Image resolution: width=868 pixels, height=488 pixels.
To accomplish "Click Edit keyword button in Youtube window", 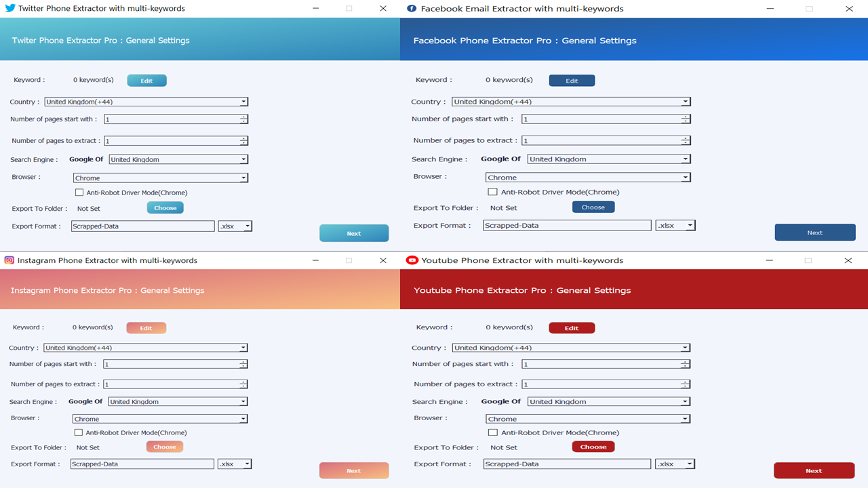I will (x=572, y=328).
